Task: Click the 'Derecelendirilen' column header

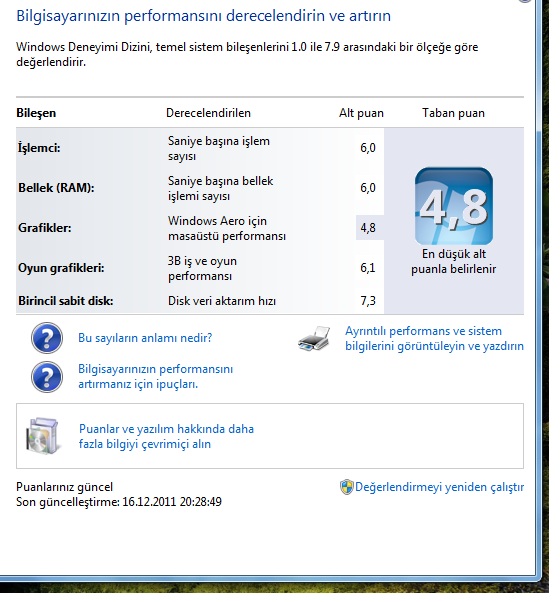Action: point(208,113)
